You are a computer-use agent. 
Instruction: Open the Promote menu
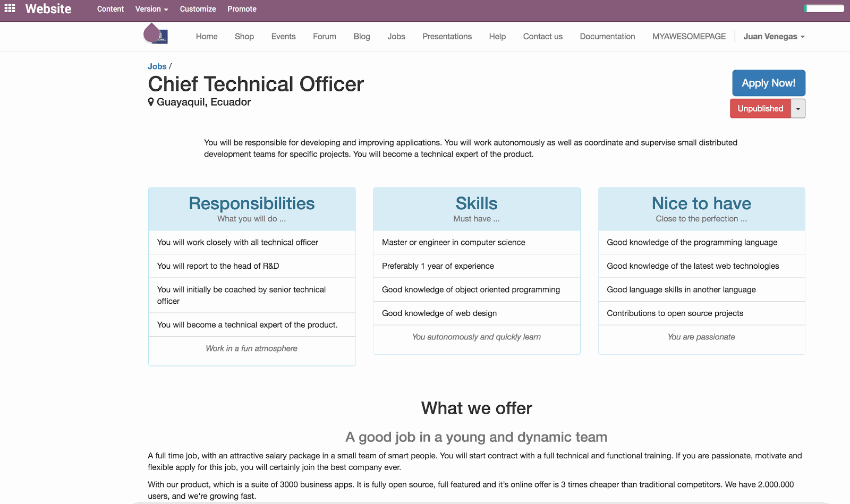tap(242, 9)
